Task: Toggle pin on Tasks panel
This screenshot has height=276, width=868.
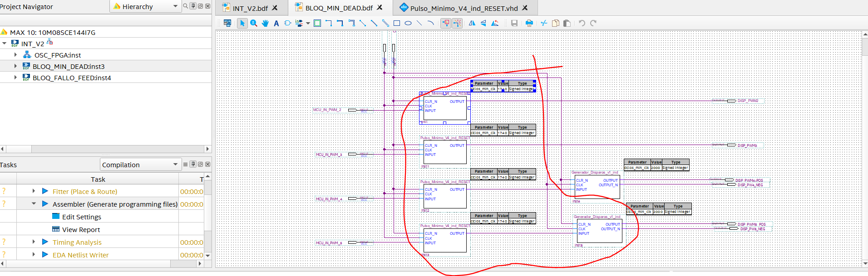Action: point(193,165)
